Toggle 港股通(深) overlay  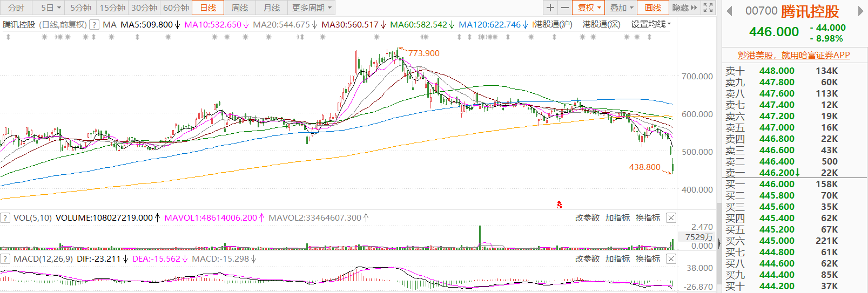601,24
